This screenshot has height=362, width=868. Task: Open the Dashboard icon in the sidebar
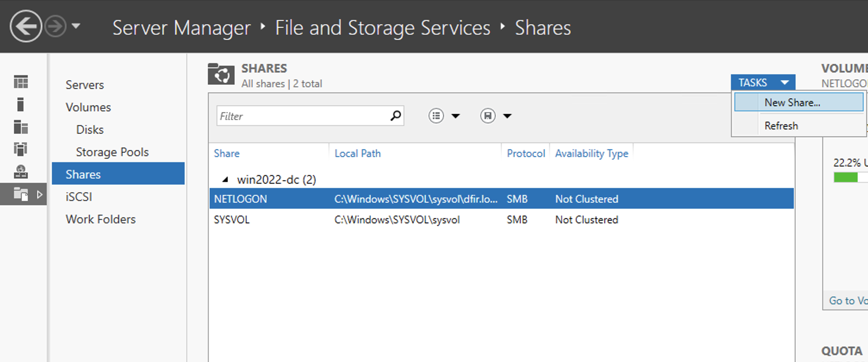click(21, 81)
